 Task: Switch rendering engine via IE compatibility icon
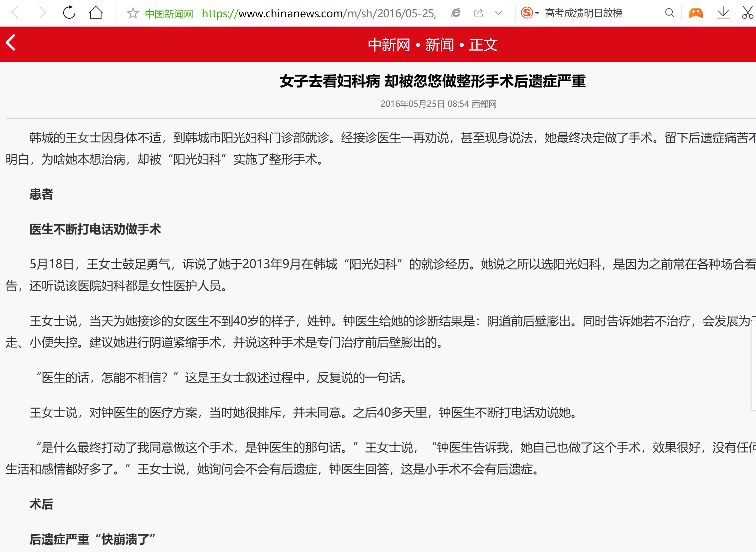[456, 13]
